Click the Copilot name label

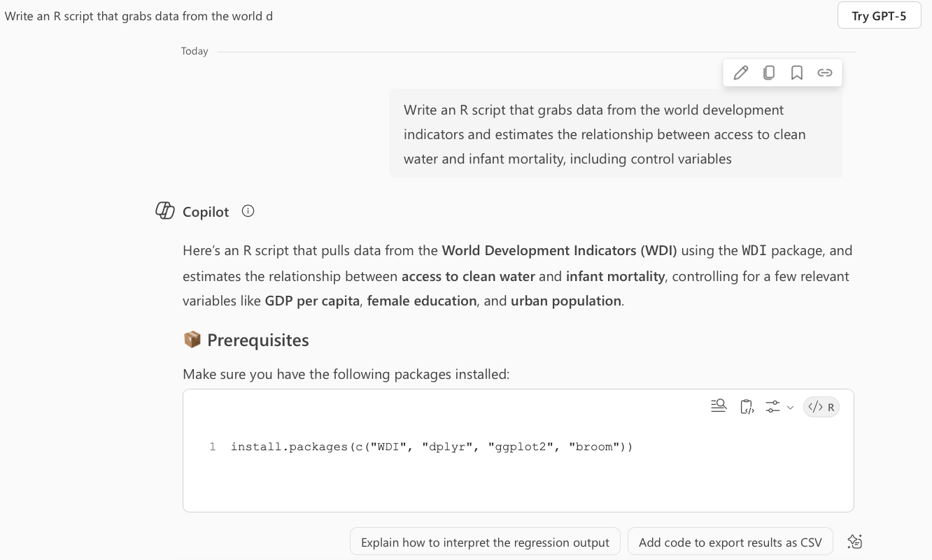point(206,212)
